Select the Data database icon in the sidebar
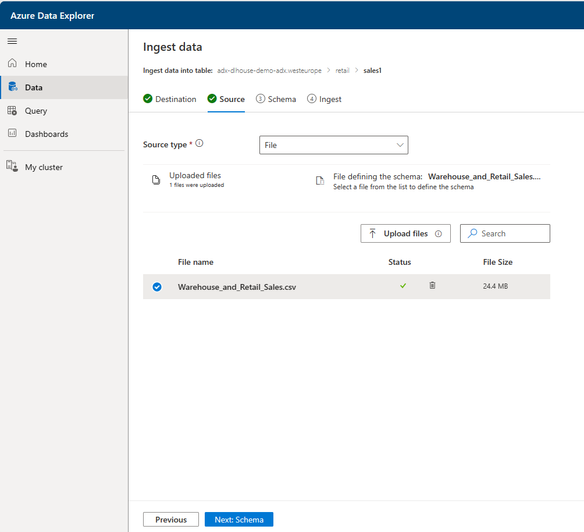 click(13, 86)
